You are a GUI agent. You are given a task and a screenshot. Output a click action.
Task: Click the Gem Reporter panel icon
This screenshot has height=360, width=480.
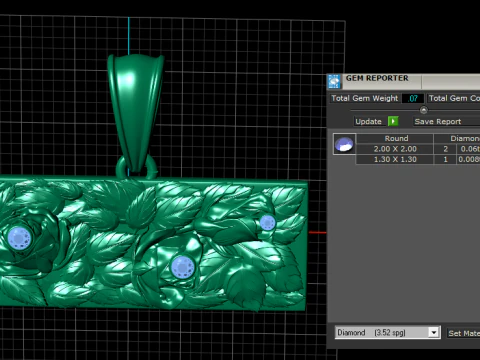point(334,82)
